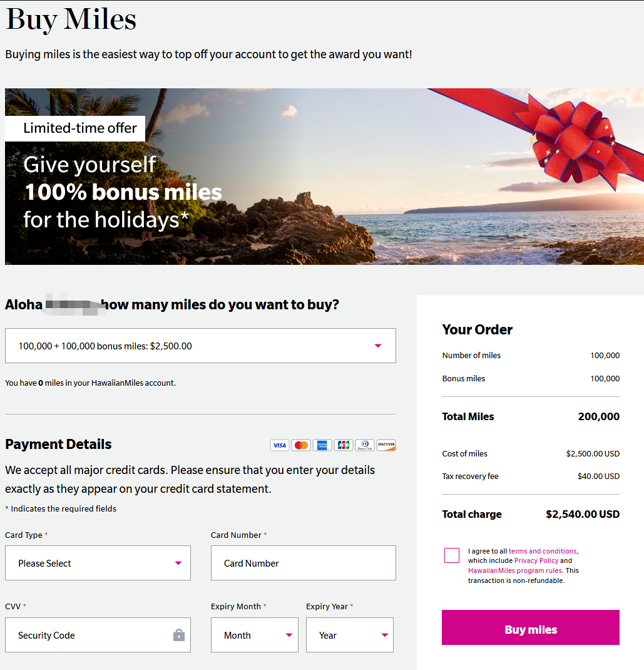Screen dimensions: 644x670
Task: Open the HawaiianMiles program rules link
Action: pos(515,570)
